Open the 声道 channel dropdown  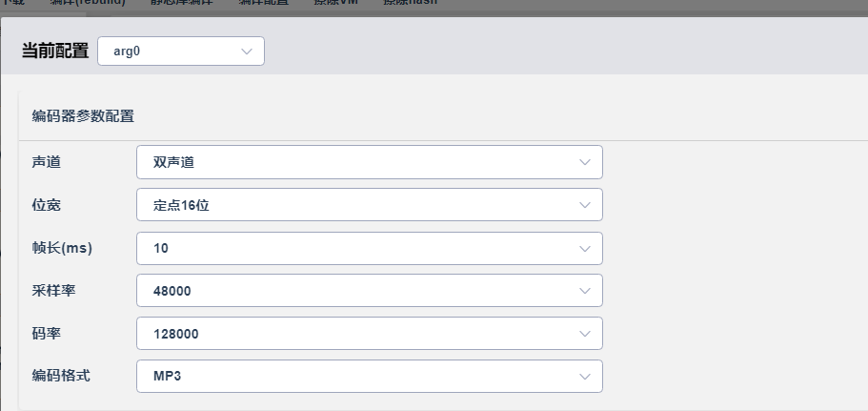pyautogui.click(x=370, y=162)
